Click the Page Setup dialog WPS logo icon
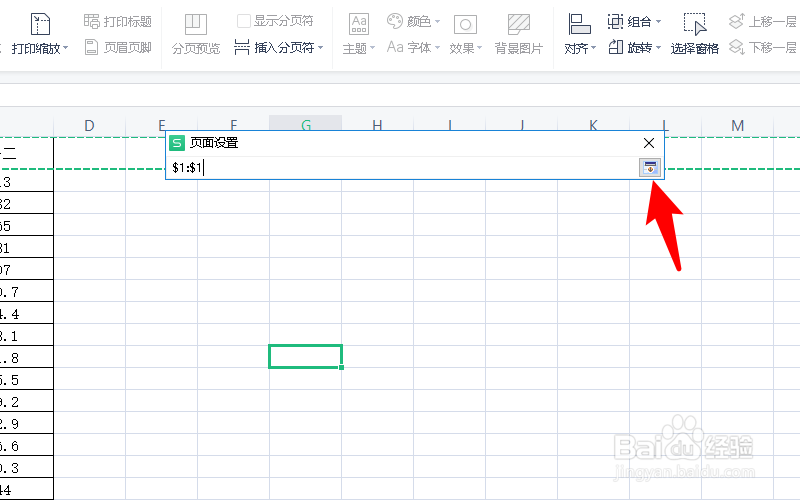Screen dimensions: 800x500 pos(177,143)
